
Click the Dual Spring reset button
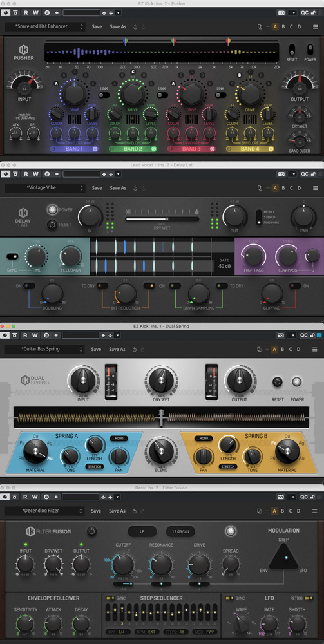tap(277, 382)
